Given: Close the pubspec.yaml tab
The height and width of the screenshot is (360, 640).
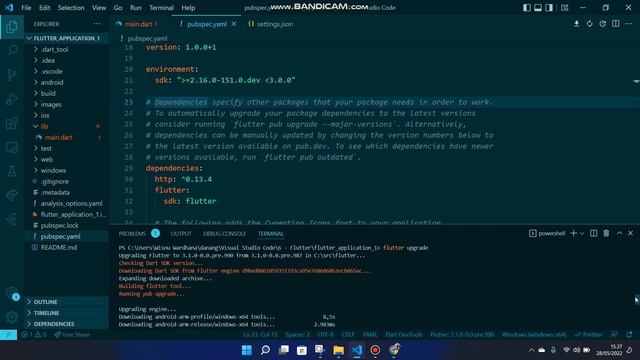Looking at the screenshot, I should click(234, 24).
